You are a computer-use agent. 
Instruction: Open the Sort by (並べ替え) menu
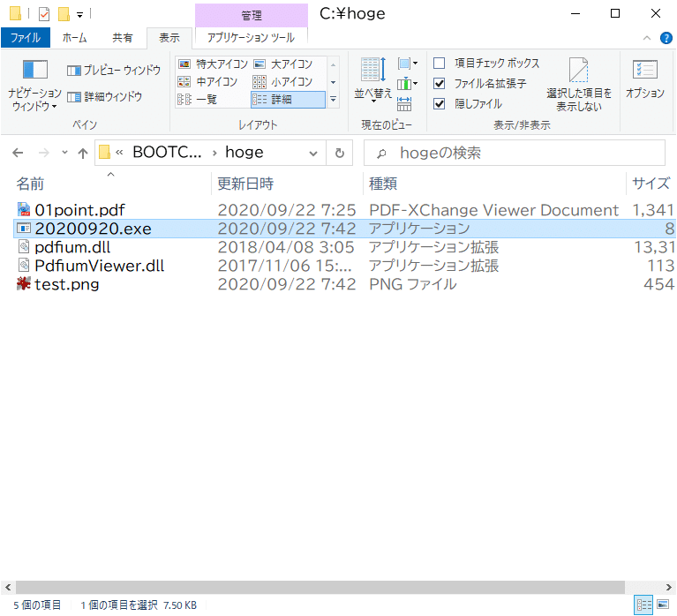(373, 80)
